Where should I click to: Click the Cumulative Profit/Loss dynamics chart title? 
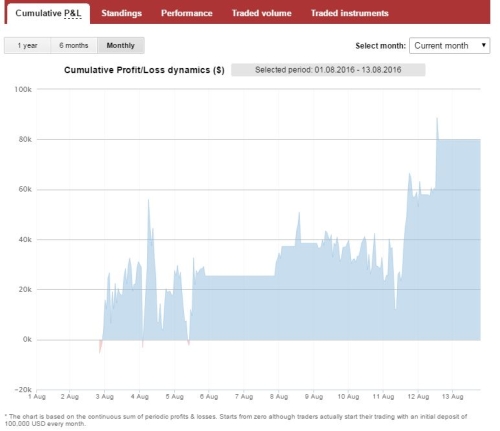click(144, 70)
